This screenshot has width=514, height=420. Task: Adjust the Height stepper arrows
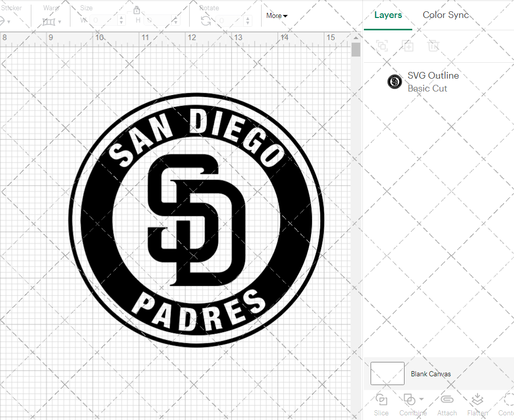(x=176, y=21)
